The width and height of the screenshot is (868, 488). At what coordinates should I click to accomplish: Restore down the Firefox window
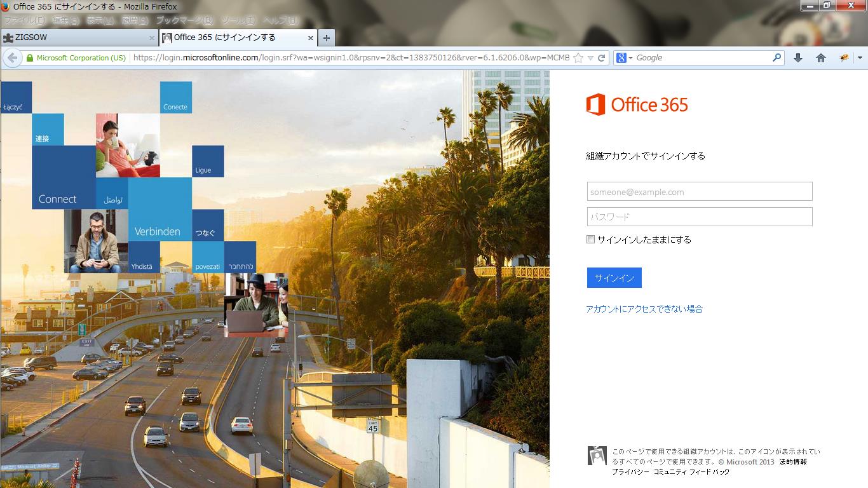click(x=826, y=6)
